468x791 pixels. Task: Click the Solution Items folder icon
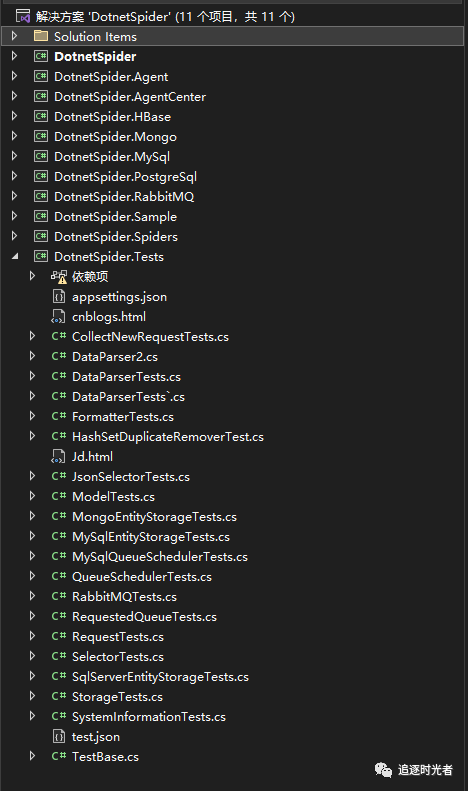40,36
